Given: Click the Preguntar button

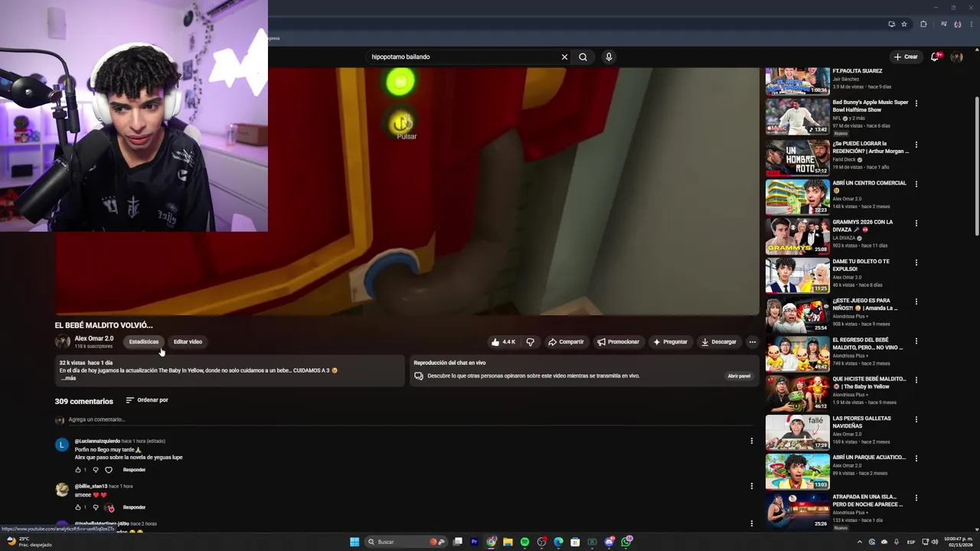Looking at the screenshot, I should (x=670, y=342).
